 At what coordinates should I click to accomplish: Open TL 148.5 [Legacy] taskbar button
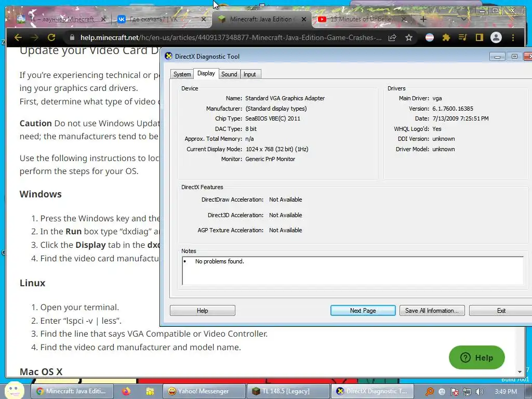(288, 391)
